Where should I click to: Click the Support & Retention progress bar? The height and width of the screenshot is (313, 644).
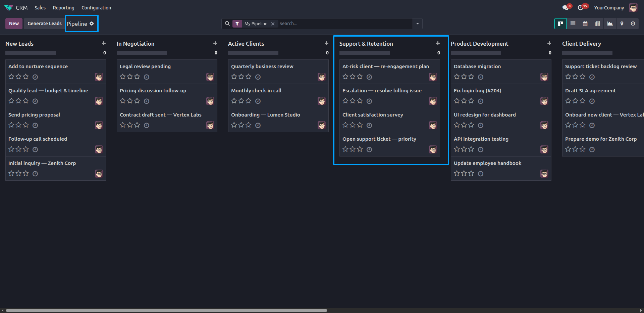point(365,53)
